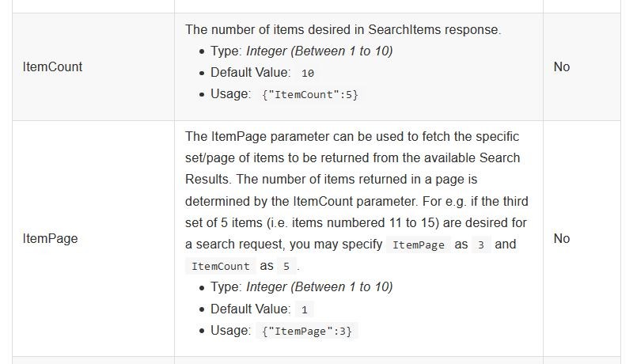
Task: Select the ItemCount usage code {"ItemCount":5}
Action: click(310, 95)
